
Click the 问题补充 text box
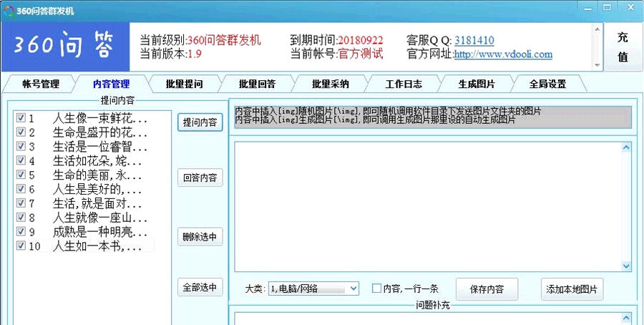429,319
